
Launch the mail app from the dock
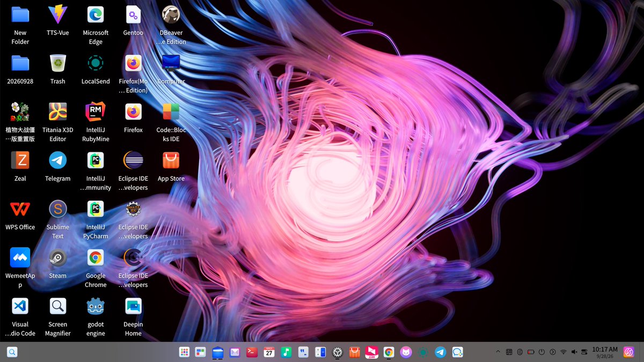235,352
